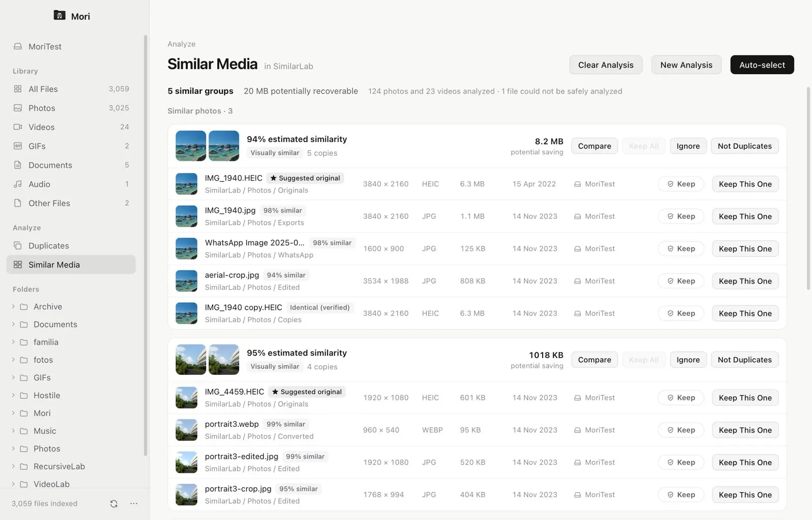
Task: Click the Mori app logo icon
Action: 59,15
